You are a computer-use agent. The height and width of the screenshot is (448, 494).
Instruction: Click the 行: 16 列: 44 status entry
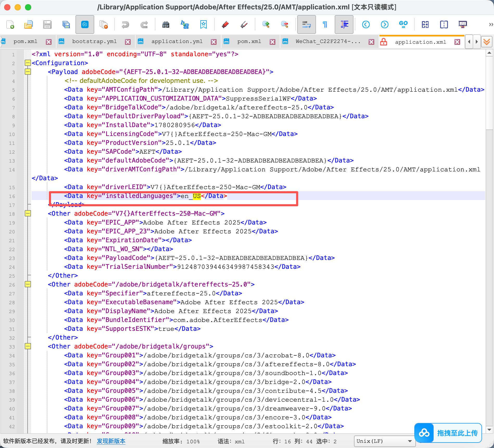point(293,441)
